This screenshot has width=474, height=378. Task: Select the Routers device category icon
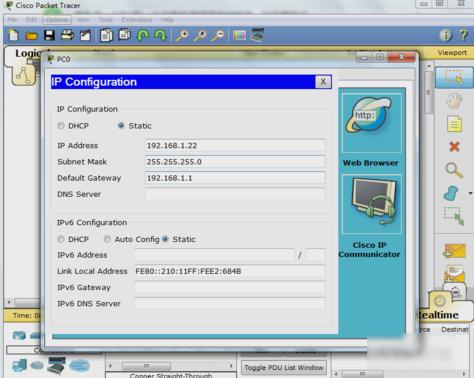[19, 336]
